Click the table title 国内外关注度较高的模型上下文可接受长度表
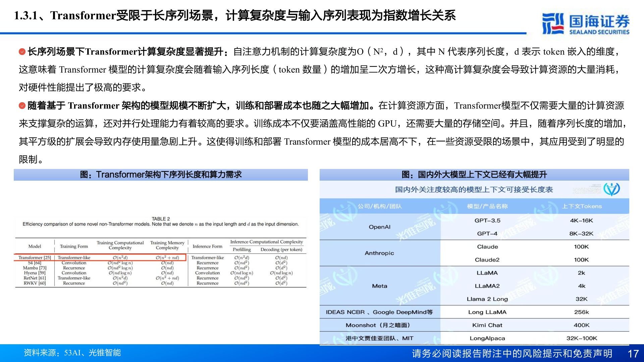644x362 pixels. point(474,190)
